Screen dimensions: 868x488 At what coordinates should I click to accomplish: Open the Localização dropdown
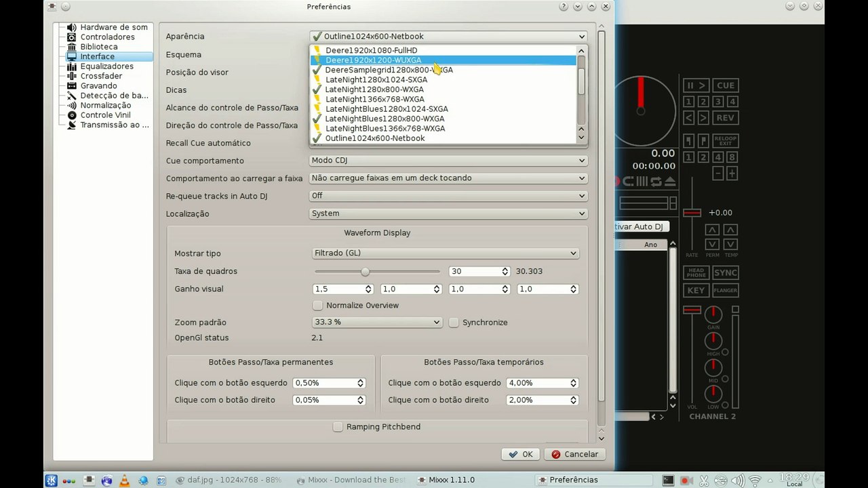(448, 213)
